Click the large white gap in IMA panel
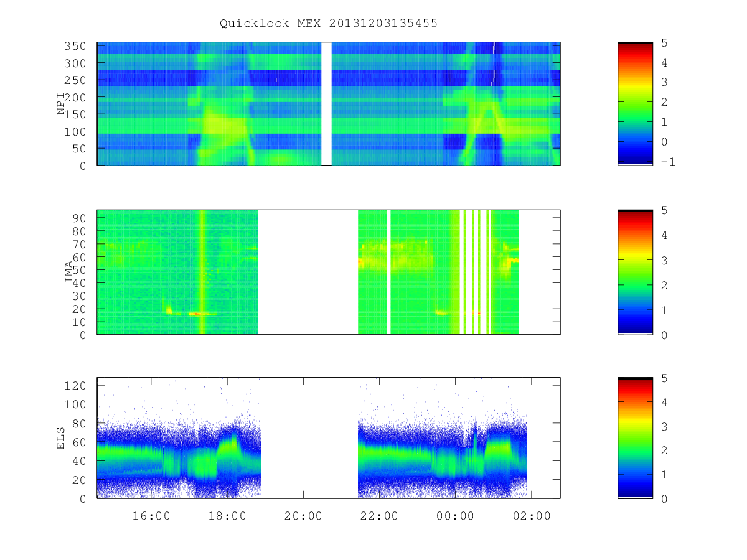The image size is (747, 560). [308, 272]
